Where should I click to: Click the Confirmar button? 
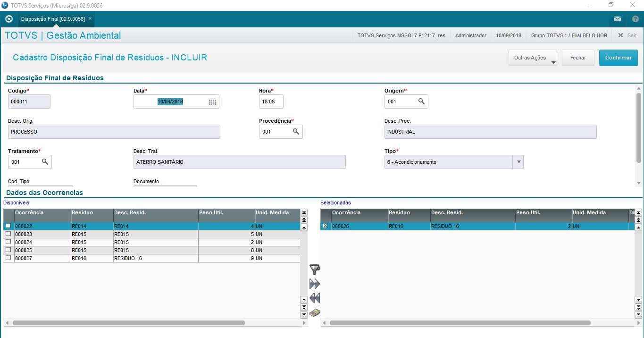619,58
